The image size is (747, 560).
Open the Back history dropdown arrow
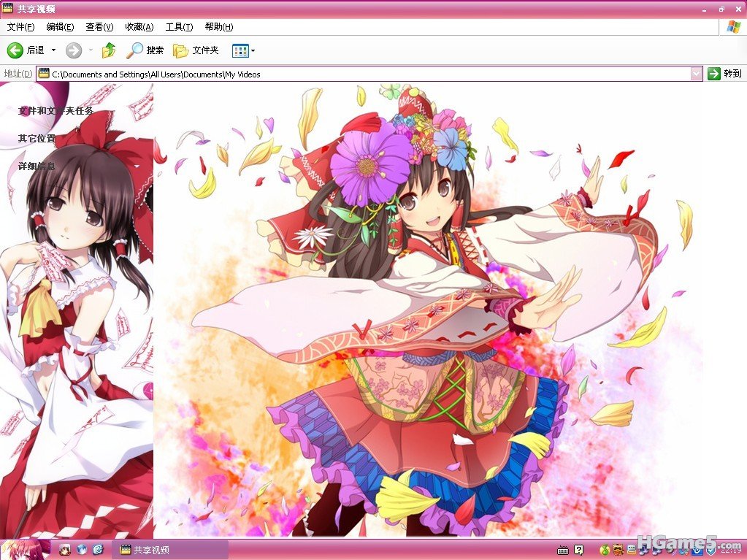(x=53, y=50)
